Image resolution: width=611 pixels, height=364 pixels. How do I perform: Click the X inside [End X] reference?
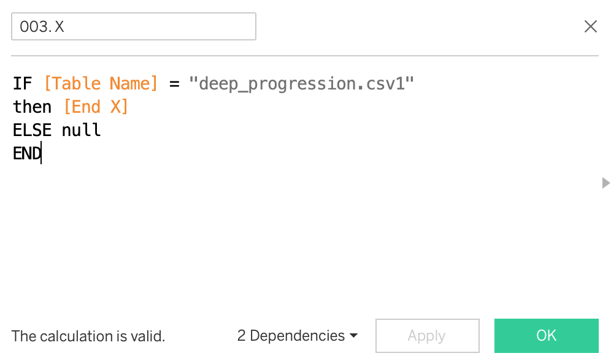115,107
